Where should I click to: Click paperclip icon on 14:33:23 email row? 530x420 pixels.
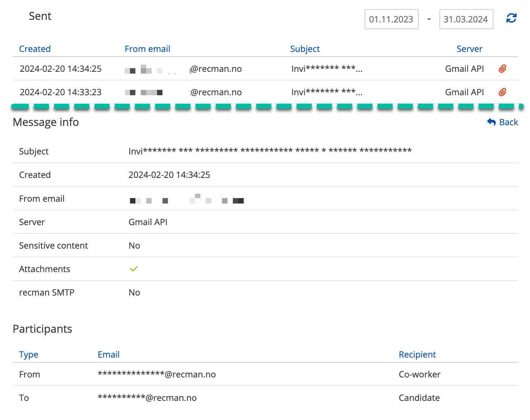point(502,92)
